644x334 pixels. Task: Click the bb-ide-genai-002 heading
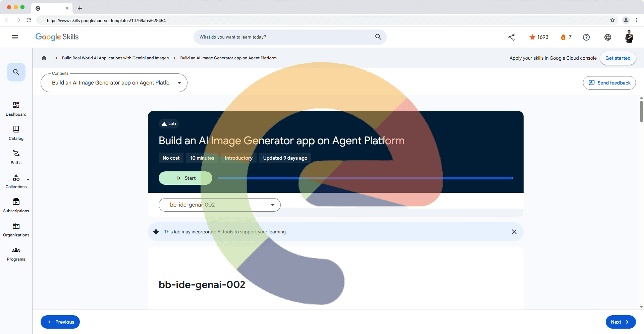(202, 285)
